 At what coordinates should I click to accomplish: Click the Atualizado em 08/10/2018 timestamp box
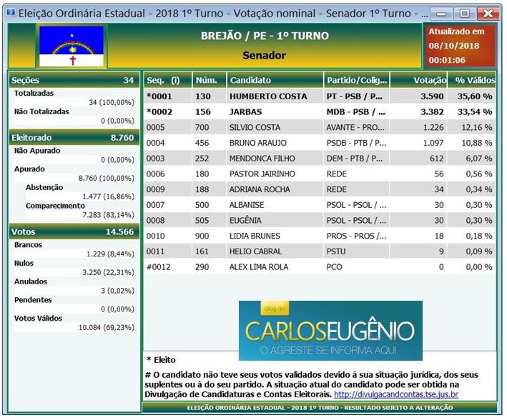[460, 46]
